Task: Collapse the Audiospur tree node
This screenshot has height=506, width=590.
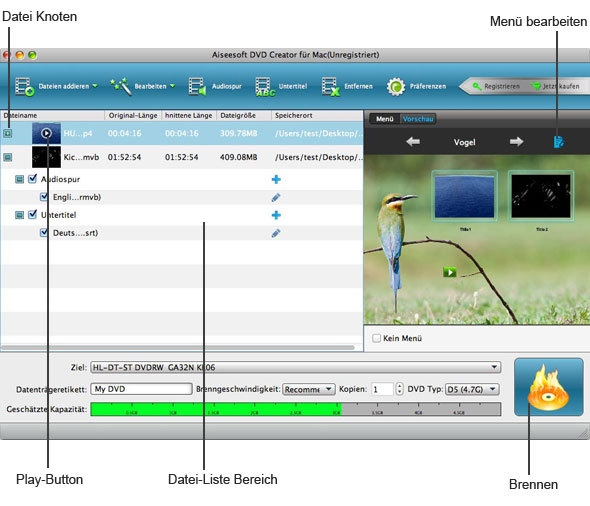Action: 19,179
